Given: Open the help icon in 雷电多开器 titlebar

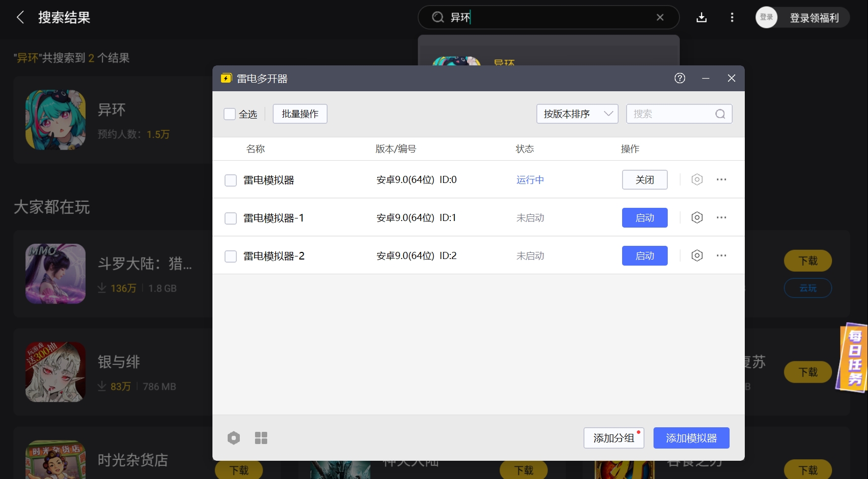Looking at the screenshot, I should (679, 78).
